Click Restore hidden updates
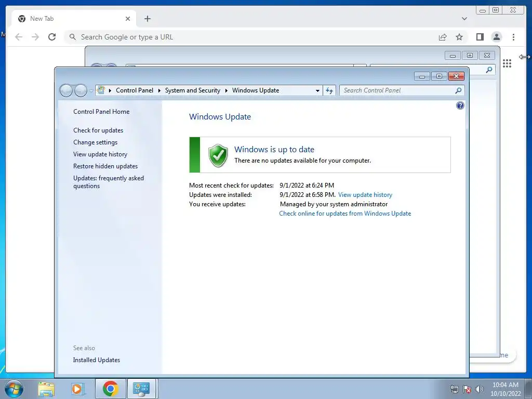 105,166
